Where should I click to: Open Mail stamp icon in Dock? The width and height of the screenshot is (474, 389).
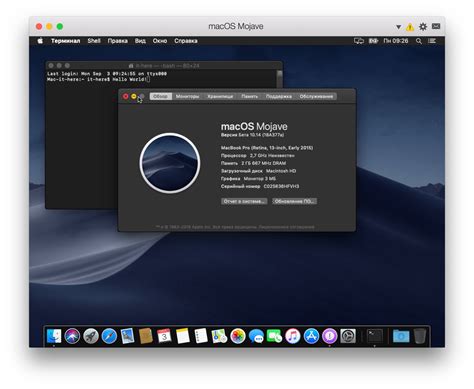coord(127,336)
